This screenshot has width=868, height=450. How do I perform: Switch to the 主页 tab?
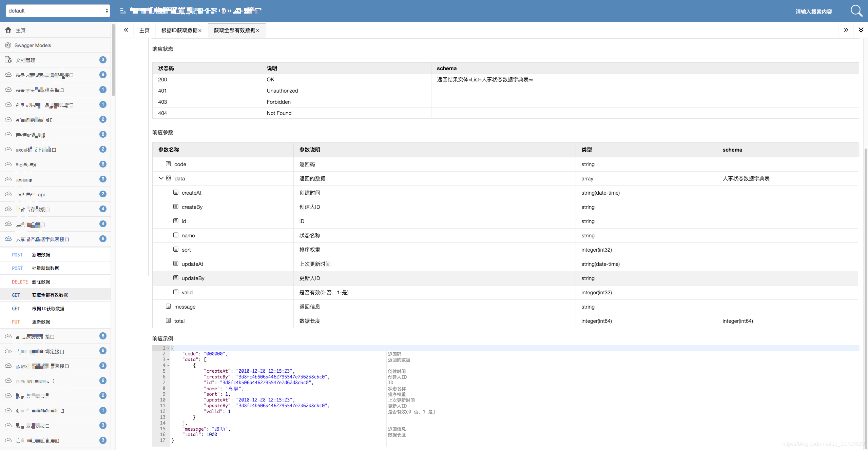pyautogui.click(x=144, y=30)
